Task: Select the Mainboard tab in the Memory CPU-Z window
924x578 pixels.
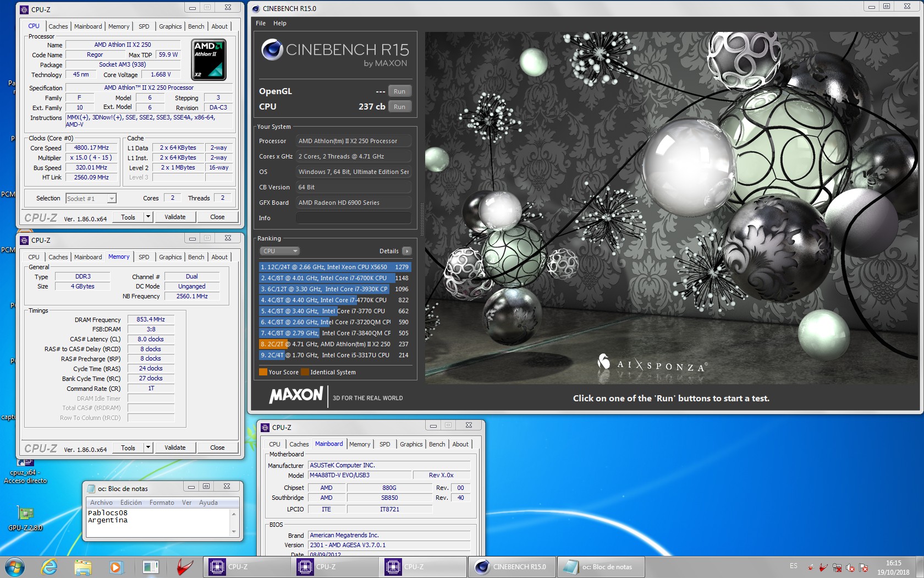Action: pos(88,257)
